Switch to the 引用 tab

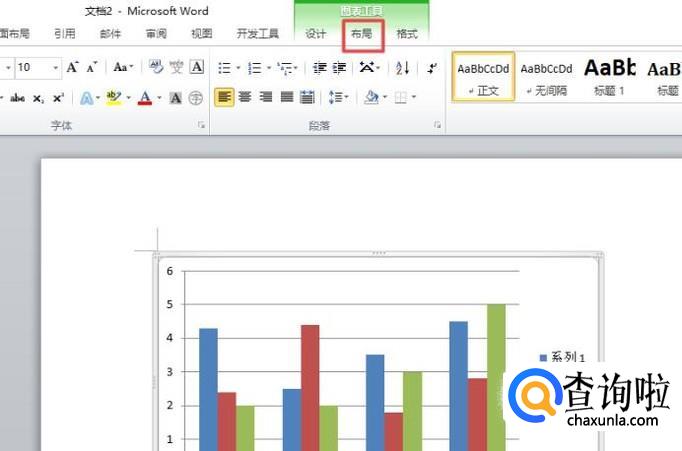tap(65, 33)
